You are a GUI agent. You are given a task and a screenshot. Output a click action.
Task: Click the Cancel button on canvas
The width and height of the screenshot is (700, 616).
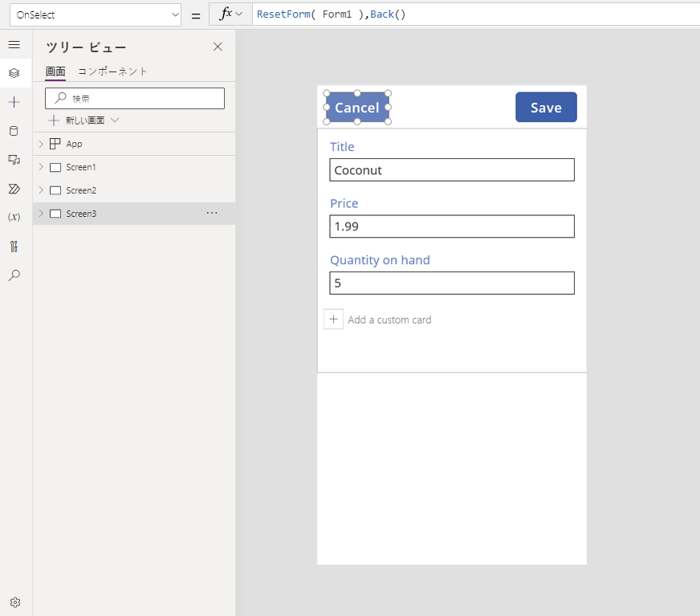(357, 107)
